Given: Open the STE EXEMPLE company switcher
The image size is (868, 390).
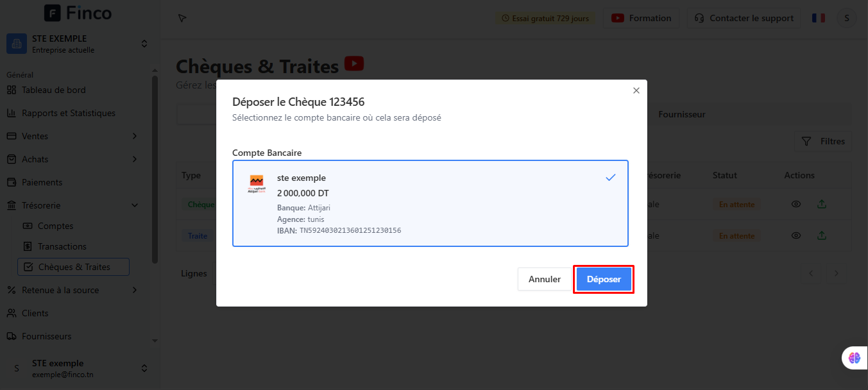Looking at the screenshot, I should point(78,44).
